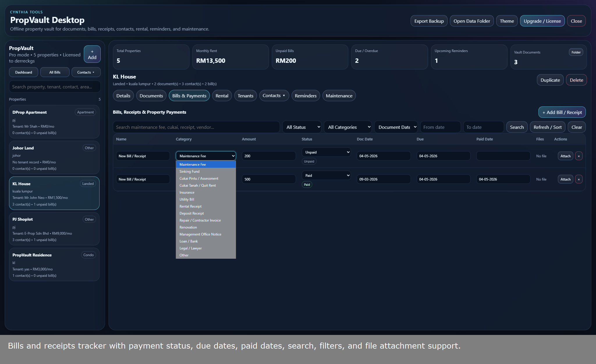Viewport: 596px width, 364px height.
Task: Go to the Maintenance tab
Action: pyautogui.click(x=339, y=96)
